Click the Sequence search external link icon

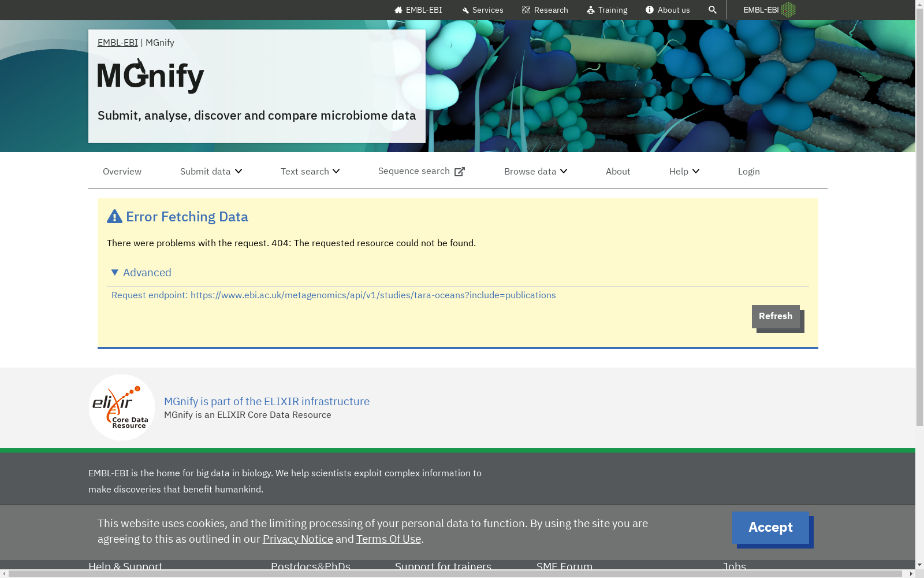tap(460, 172)
